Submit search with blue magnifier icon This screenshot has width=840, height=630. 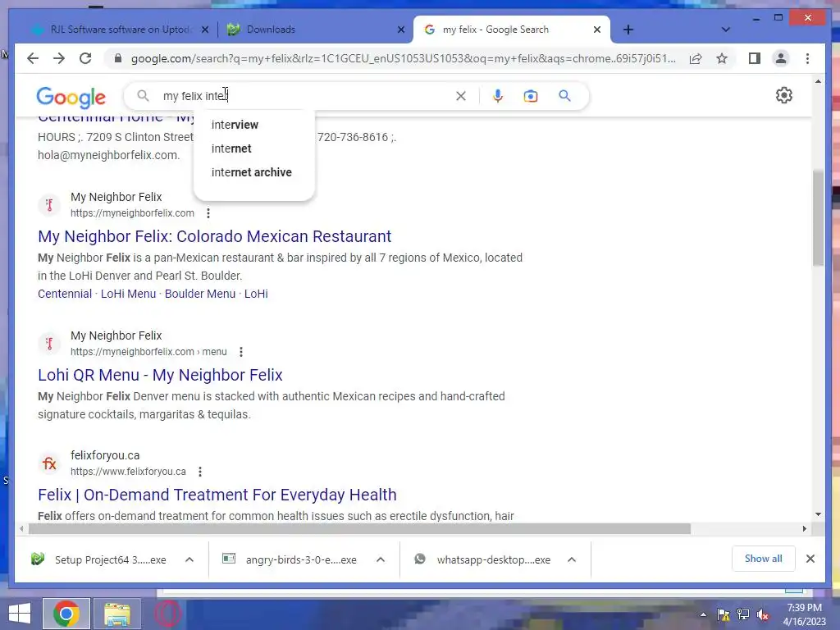tap(564, 96)
